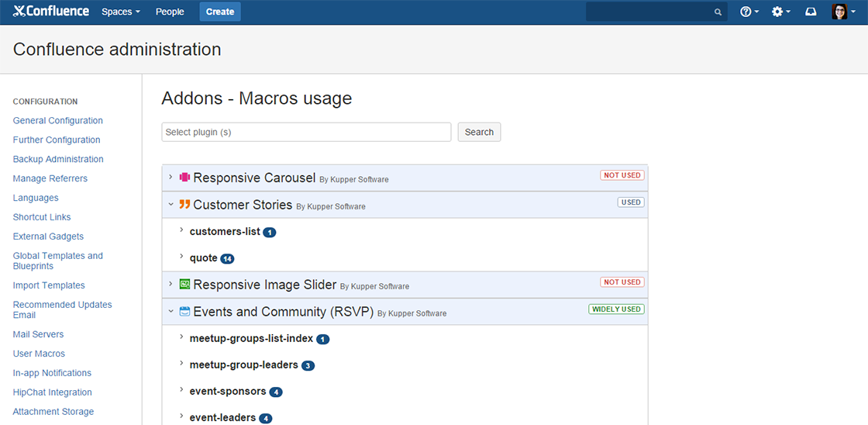Collapse the Customer Stories section
Viewport: 868px width, 425px height.
coord(170,205)
